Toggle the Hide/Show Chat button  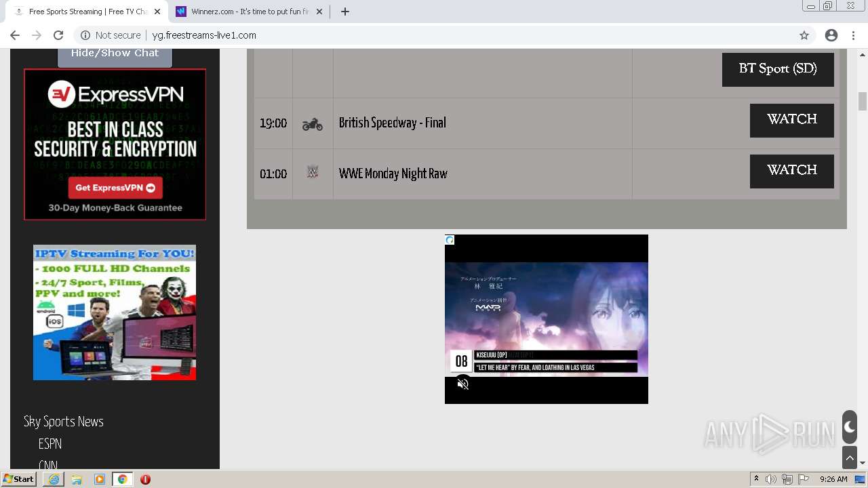[x=115, y=56]
